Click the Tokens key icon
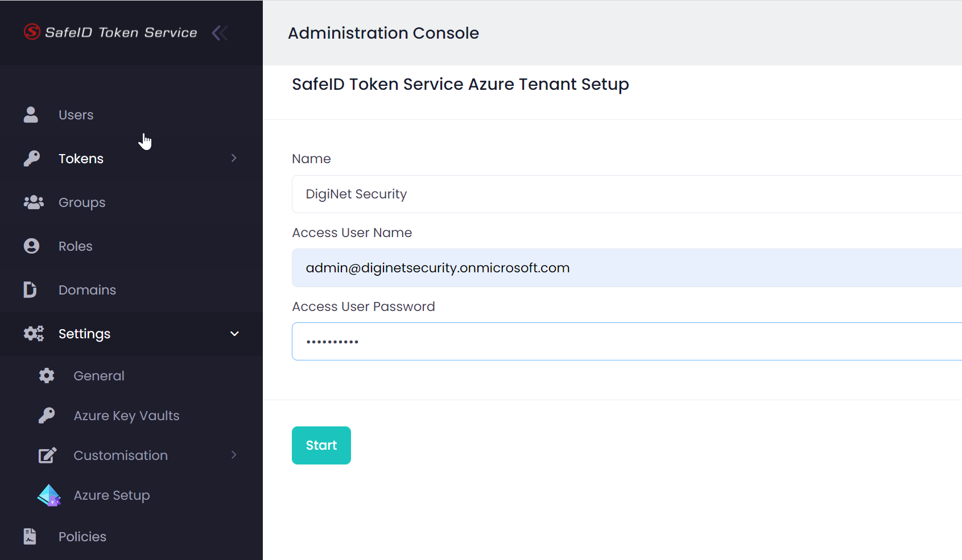The image size is (962, 560). pos(32,159)
